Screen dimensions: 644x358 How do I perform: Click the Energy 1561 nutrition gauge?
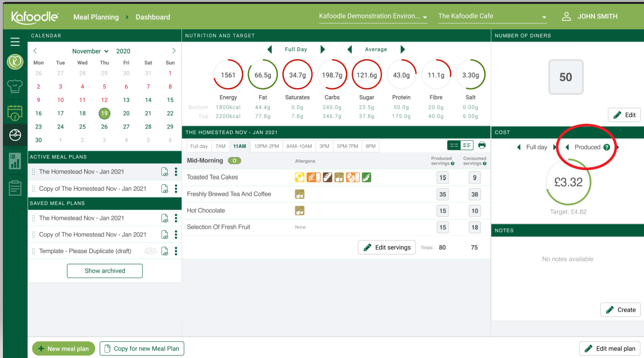[x=228, y=75]
